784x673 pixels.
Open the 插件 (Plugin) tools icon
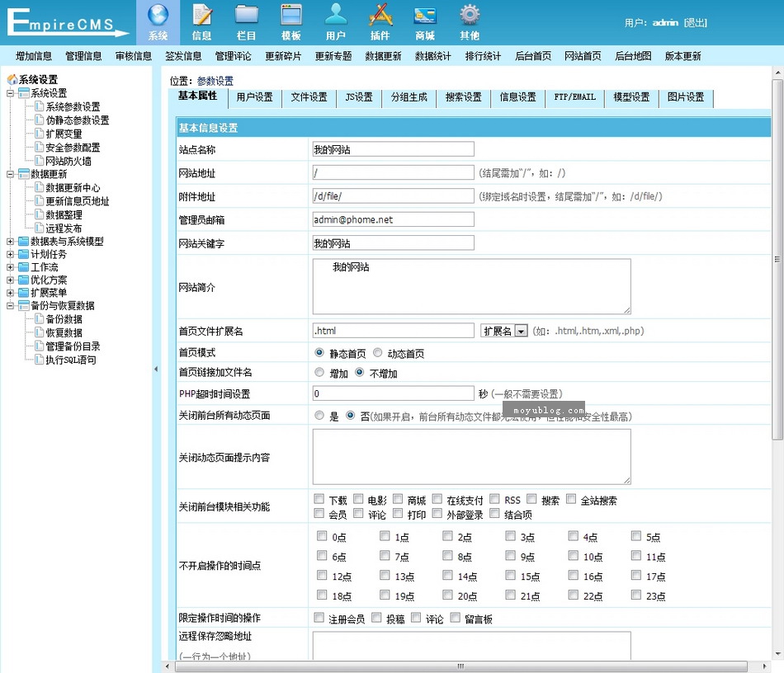[380, 15]
